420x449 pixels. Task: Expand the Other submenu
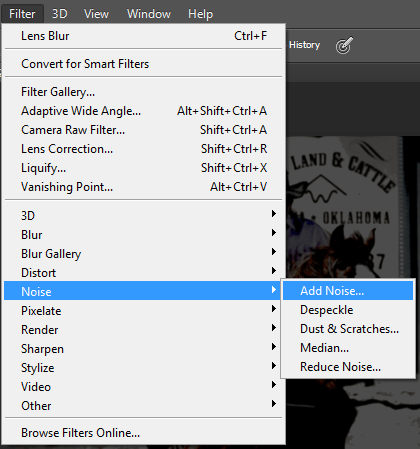[144, 406]
